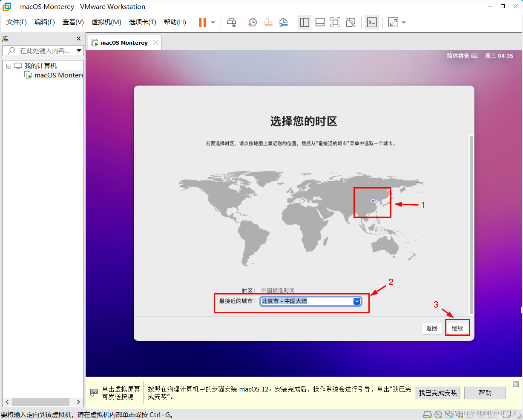Enter full screen mode via toolbar icon

pyautogui.click(x=336, y=22)
